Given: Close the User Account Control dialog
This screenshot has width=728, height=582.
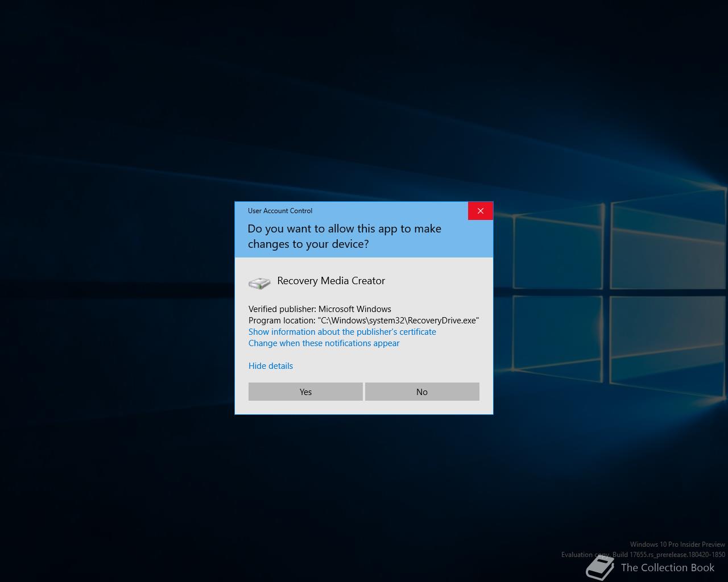Looking at the screenshot, I should pos(481,211).
